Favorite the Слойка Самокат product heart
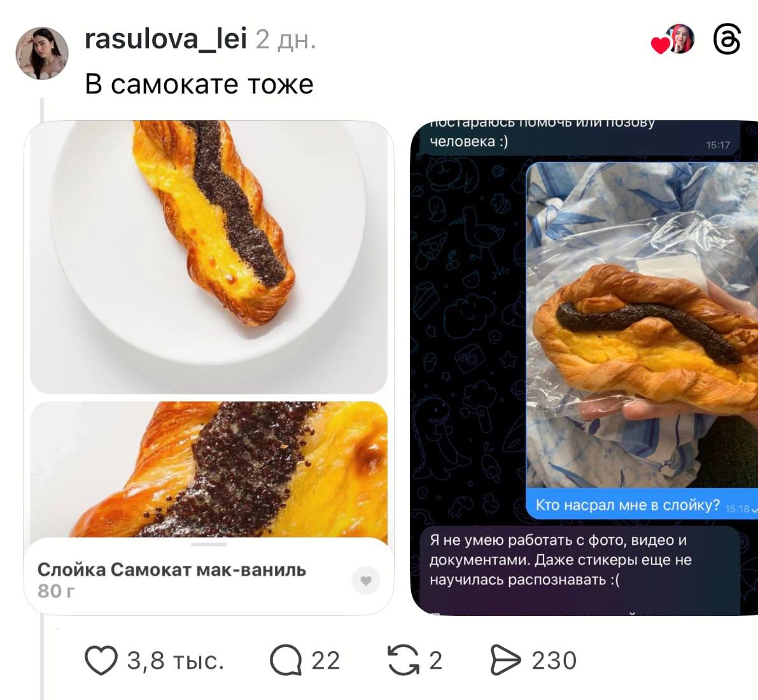 coord(366,580)
